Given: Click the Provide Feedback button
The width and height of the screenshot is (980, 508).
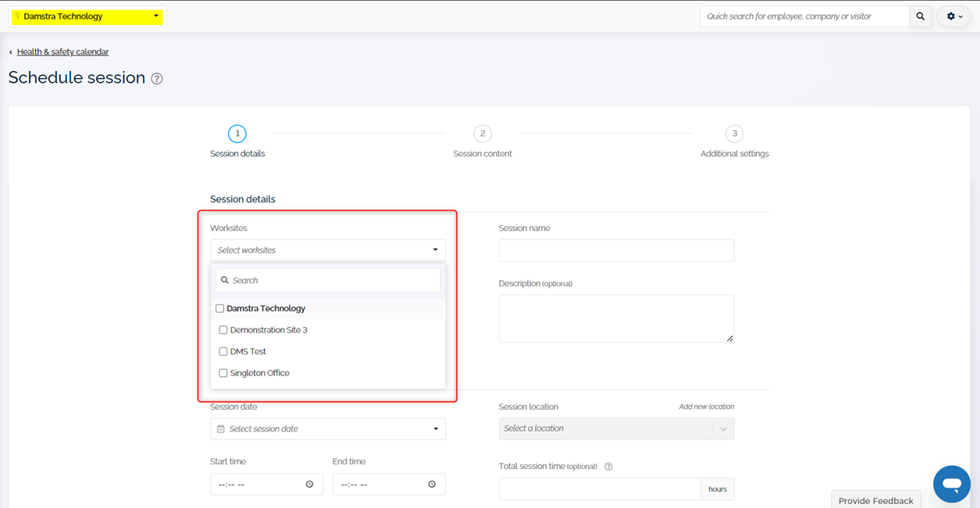Looking at the screenshot, I should point(876,500).
